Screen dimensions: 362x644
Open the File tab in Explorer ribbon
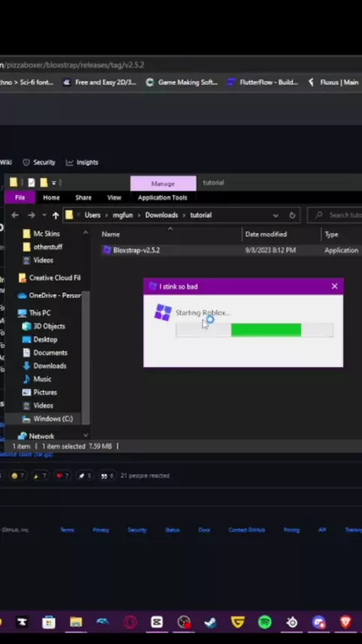click(x=20, y=198)
